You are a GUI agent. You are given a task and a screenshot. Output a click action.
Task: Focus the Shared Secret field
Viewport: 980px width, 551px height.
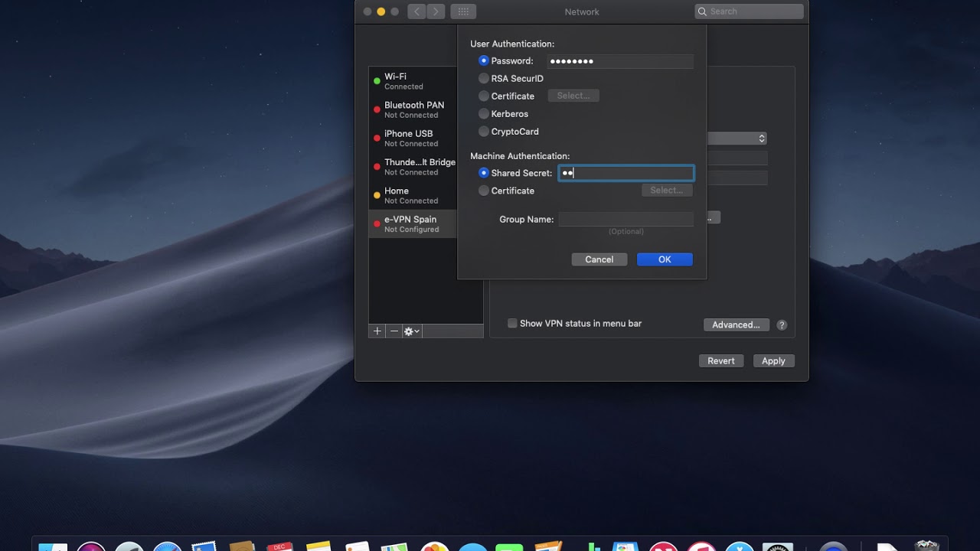(626, 173)
